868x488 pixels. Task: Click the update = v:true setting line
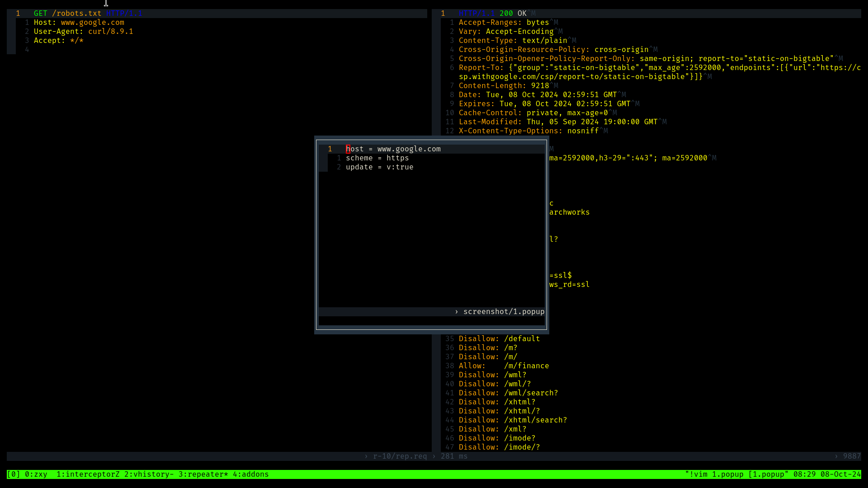pos(379,167)
